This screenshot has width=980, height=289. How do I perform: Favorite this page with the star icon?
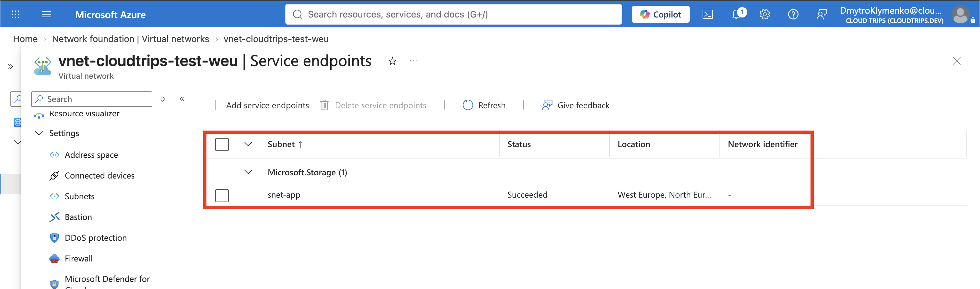pyautogui.click(x=392, y=61)
